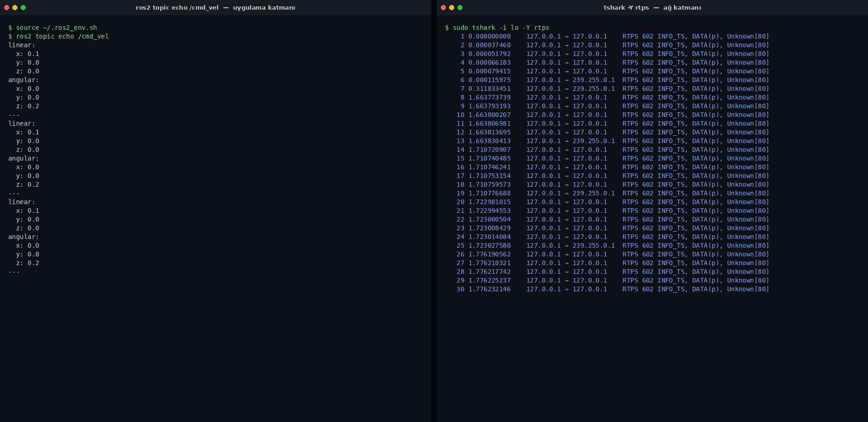The image size is (868, 422).
Task: Click tshark packet row 1 timestamp 0.000000000
Action: (490, 36)
